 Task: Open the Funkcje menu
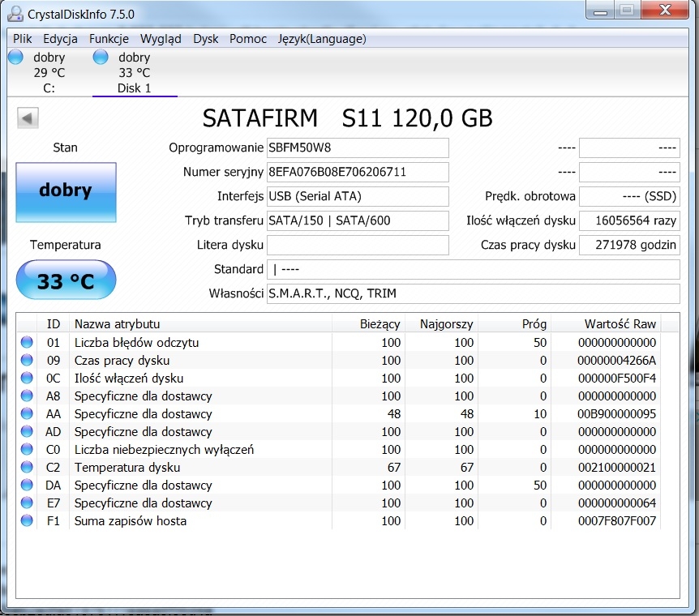(109, 39)
